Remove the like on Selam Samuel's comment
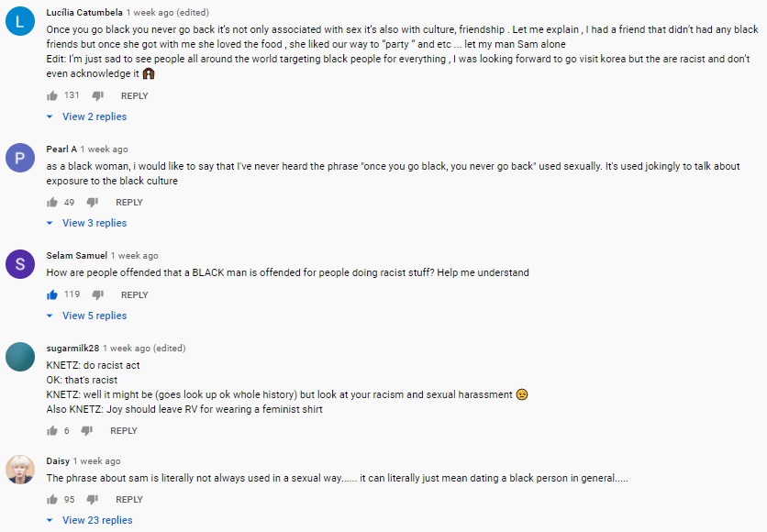767x532 pixels. [52, 294]
